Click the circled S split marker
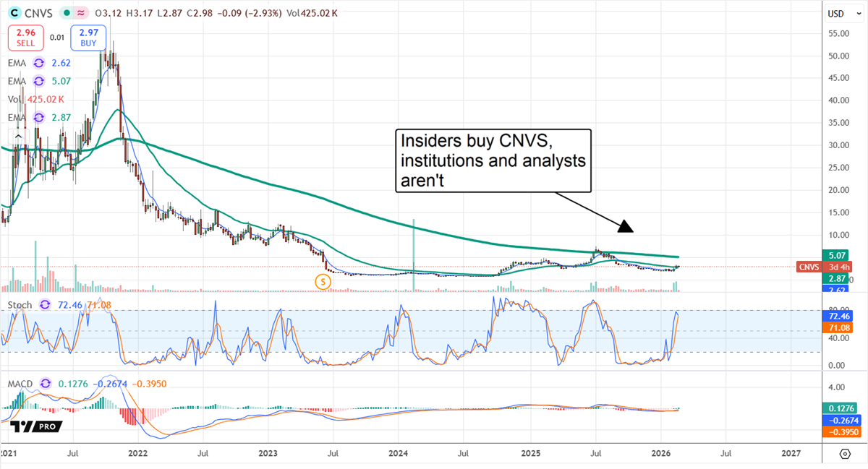Image resolution: width=868 pixels, height=469 pixels. (324, 283)
